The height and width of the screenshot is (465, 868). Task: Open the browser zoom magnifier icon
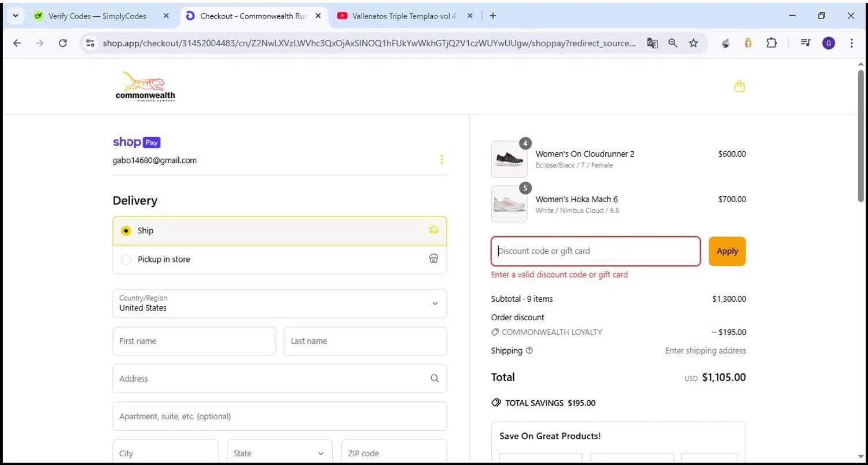pyautogui.click(x=672, y=43)
